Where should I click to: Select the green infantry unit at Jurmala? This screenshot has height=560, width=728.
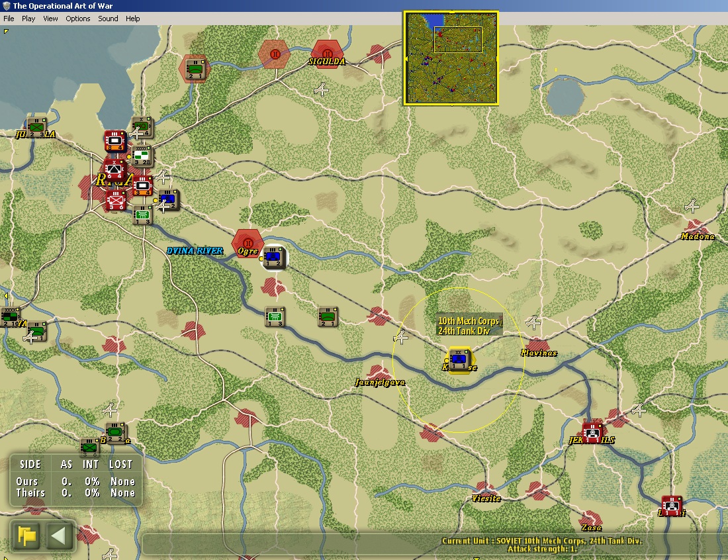pyautogui.click(x=36, y=128)
